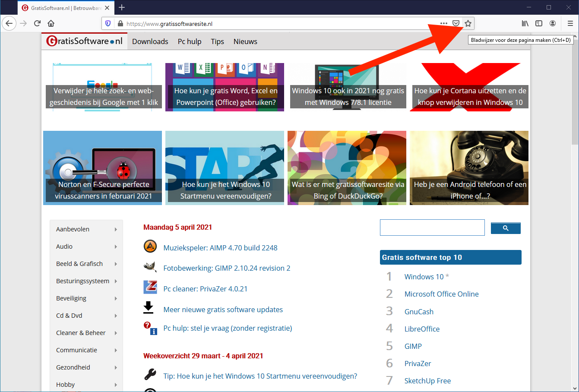Image resolution: width=579 pixels, height=392 pixels.
Task: Open the Pc hulp menu item
Action: [190, 41]
